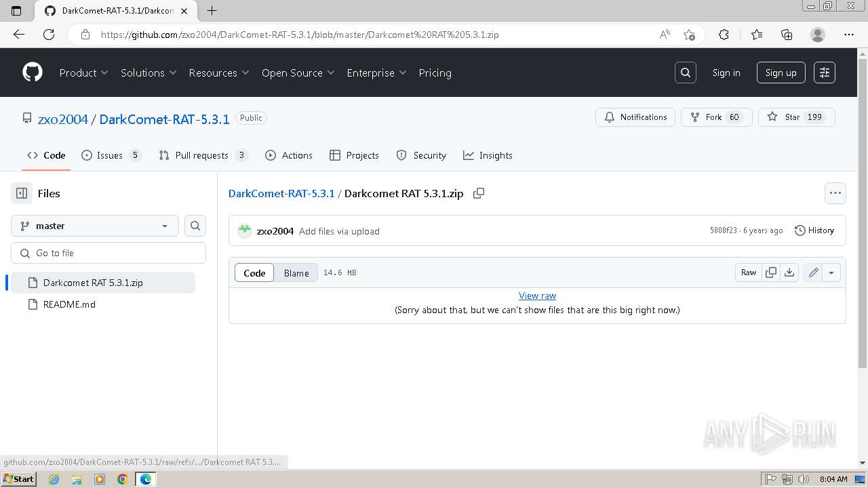Open the edit options dropdown arrow

(831, 272)
